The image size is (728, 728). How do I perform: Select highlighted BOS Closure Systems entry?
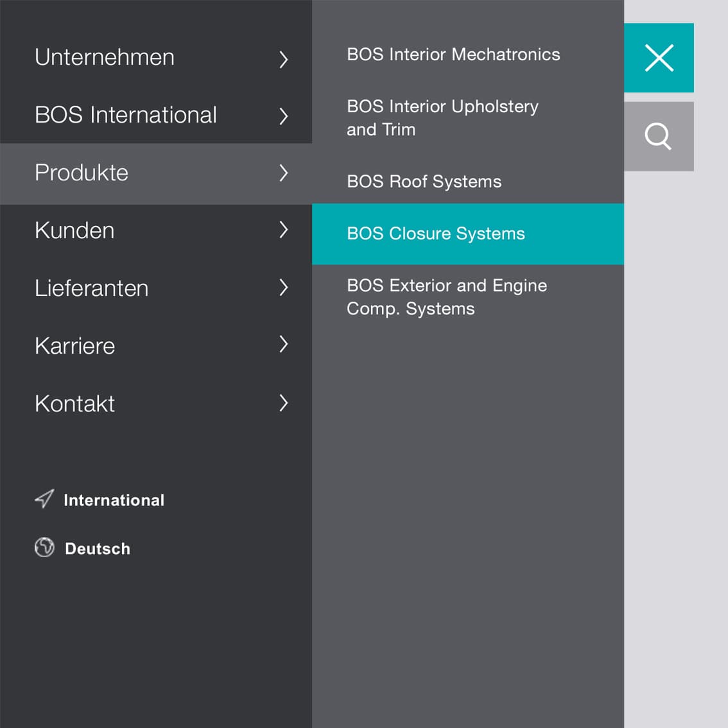coord(468,234)
